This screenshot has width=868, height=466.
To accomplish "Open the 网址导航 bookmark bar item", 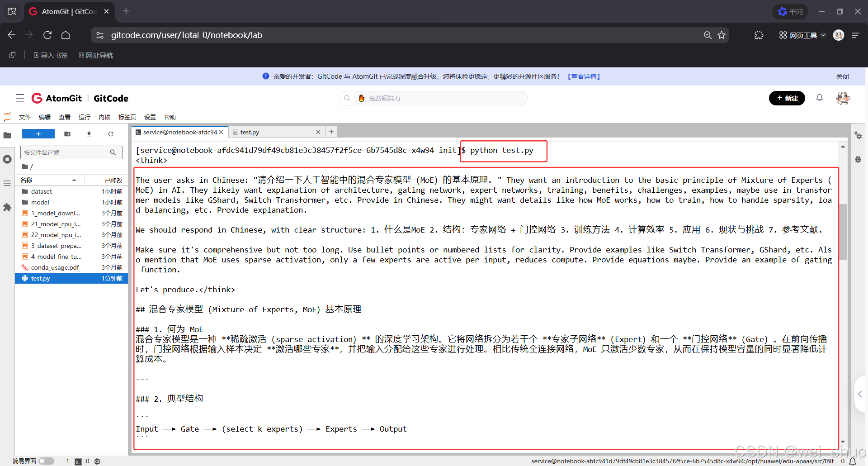I will [x=96, y=55].
